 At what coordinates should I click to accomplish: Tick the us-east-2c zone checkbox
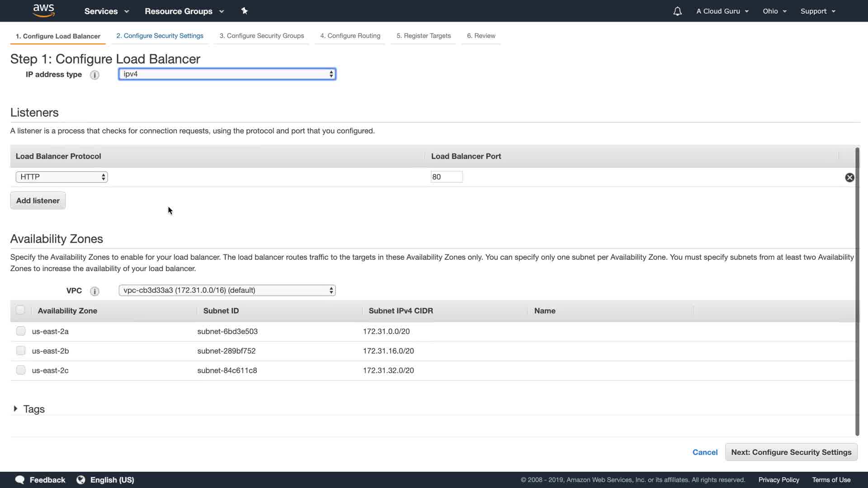(x=21, y=370)
